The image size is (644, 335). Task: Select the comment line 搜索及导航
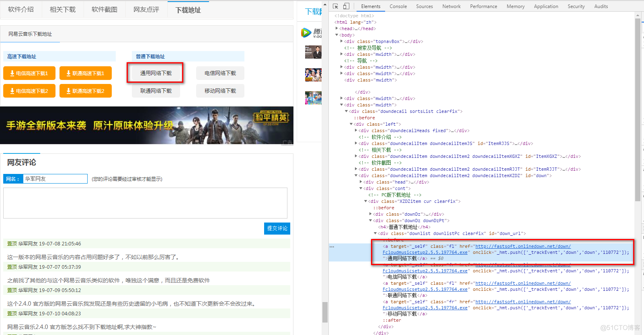[x=368, y=48]
